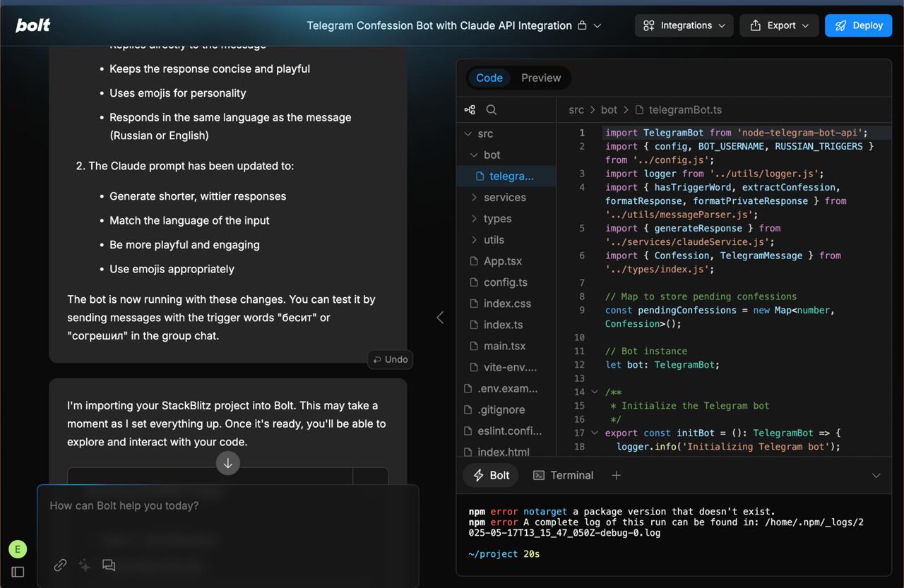Viewport: 904px width, 588px height.
Task: Select the Terminal tab
Action: [563, 475]
